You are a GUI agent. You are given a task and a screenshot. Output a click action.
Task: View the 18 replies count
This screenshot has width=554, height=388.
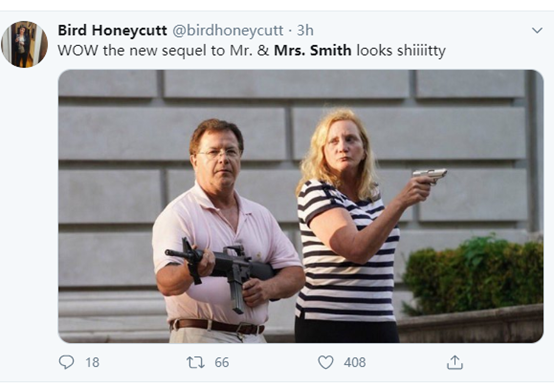(92, 363)
